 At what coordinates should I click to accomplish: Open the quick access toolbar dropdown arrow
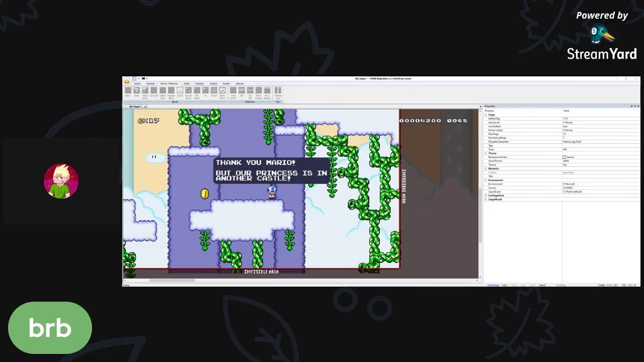[x=147, y=78]
